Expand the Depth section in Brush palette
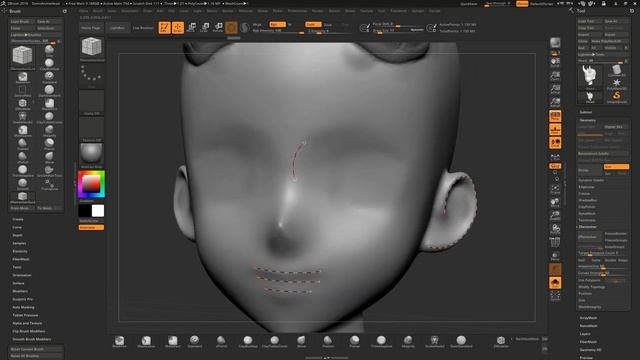The image size is (640, 360). click(x=17, y=235)
